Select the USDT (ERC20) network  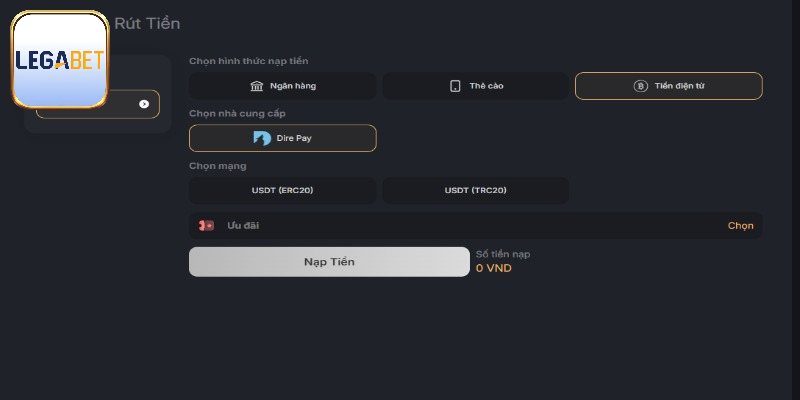click(283, 190)
